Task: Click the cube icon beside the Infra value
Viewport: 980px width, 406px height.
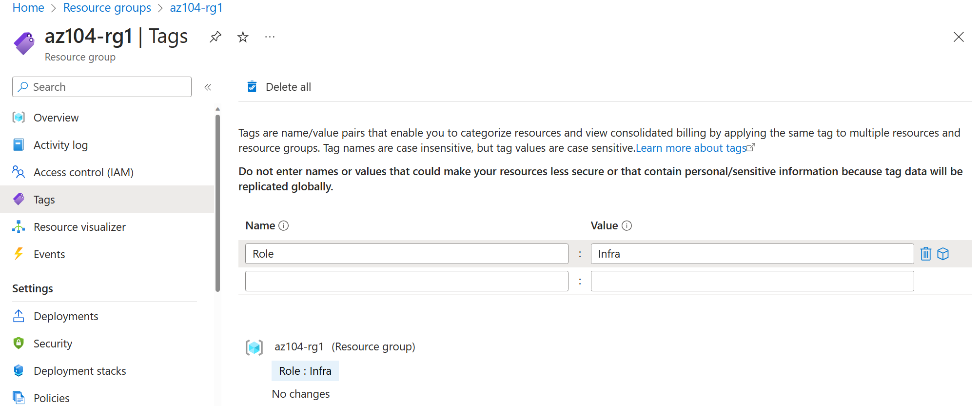Action: click(943, 254)
